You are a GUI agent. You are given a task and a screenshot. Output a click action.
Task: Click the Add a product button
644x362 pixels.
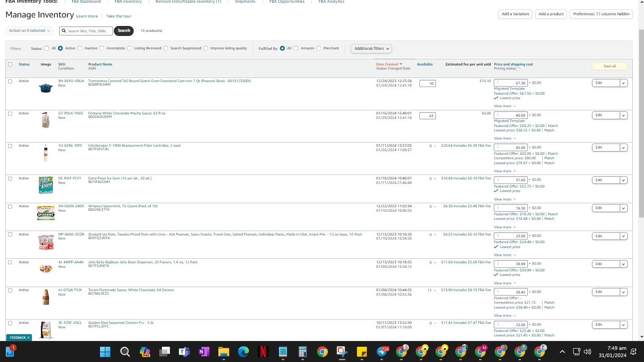551,14
